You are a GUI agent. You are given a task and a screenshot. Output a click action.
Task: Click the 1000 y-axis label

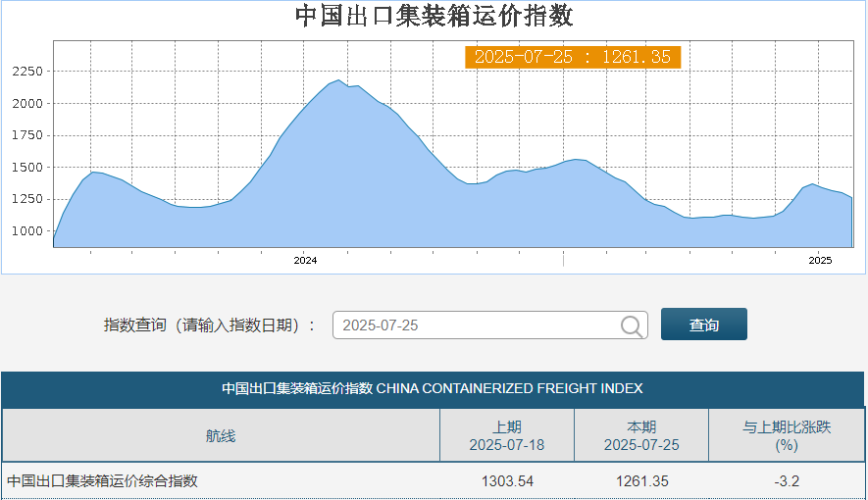click(27, 231)
